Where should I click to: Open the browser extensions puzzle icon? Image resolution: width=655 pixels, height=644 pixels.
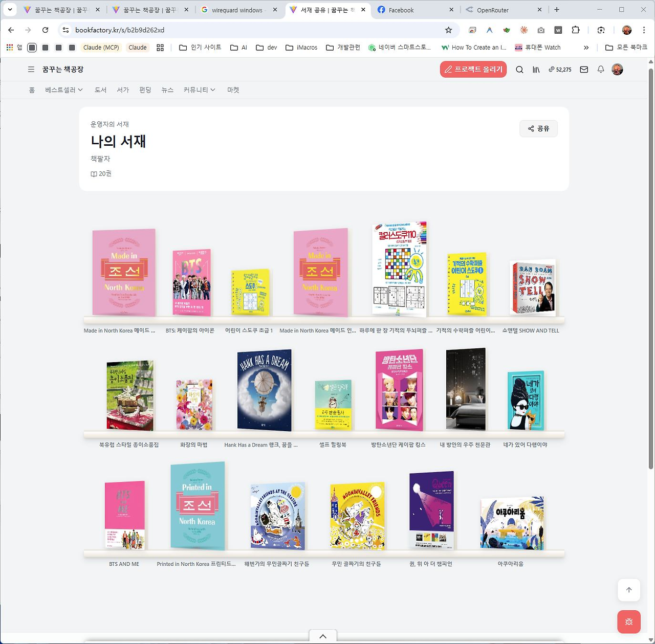tap(576, 30)
